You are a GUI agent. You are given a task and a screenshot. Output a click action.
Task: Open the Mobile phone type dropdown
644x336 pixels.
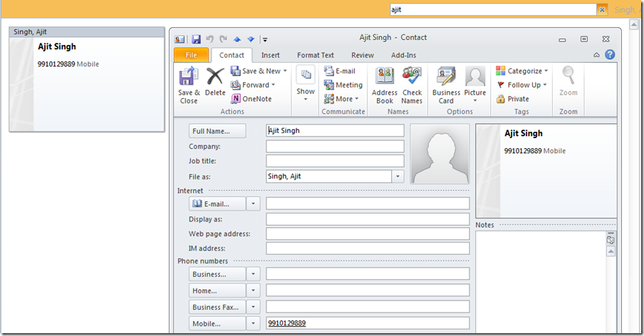click(x=254, y=324)
